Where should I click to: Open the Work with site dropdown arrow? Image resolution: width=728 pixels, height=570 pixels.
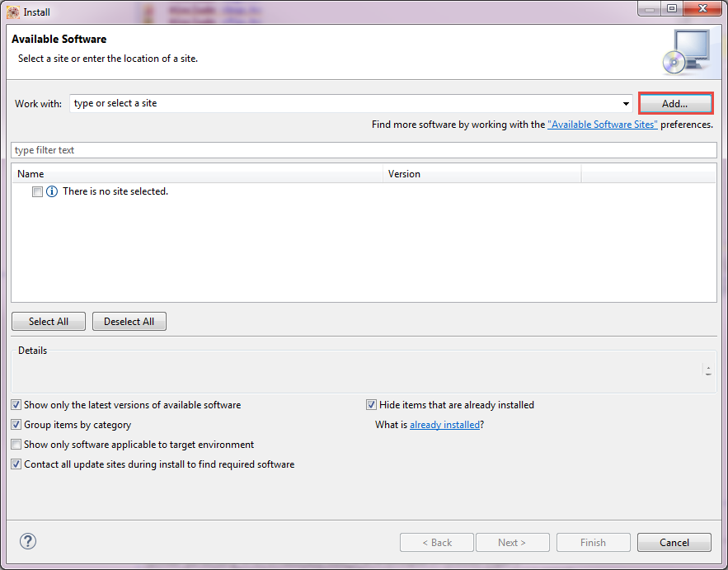pos(626,103)
